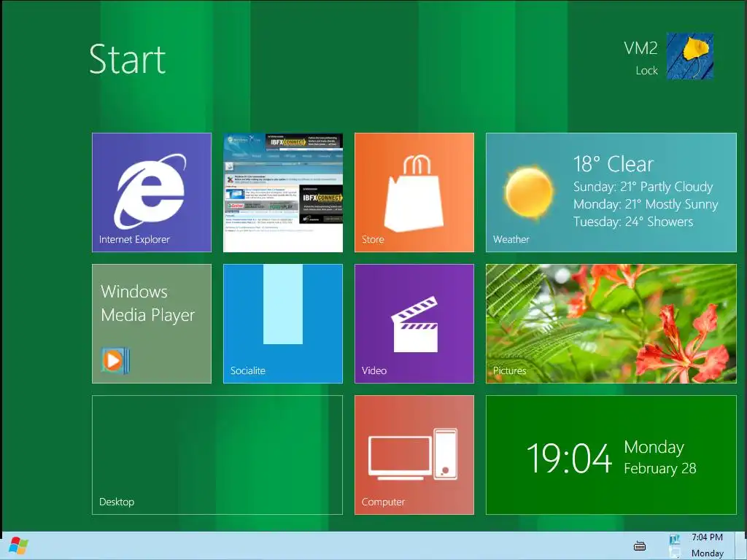This screenshot has width=747, height=560.
Task: Open the Pictures tile with red flowers
Action: pyautogui.click(x=611, y=324)
